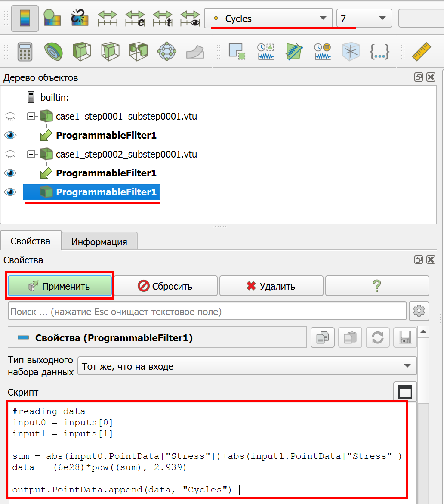Collapse the case1_step0002_substep0001.vtu tree node
This screenshot has width=444, height=504.
[x=31, y=154]
